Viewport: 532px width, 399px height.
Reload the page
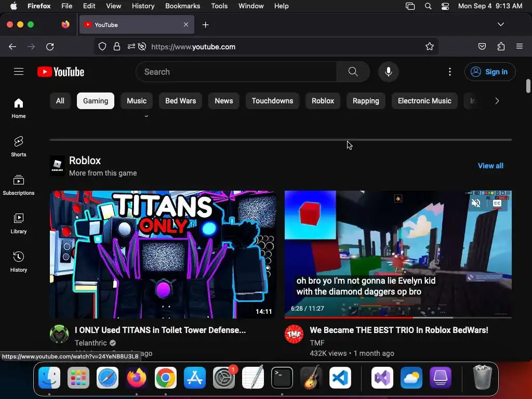pos(50,46)
